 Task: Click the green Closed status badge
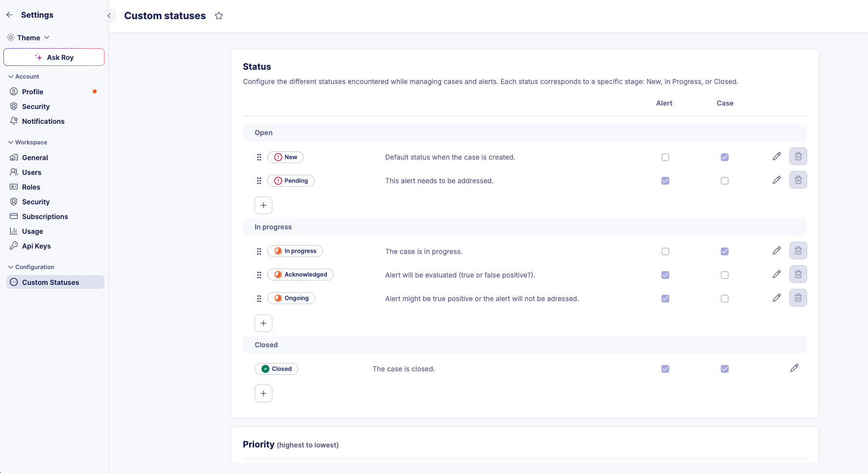click(276, 368)
